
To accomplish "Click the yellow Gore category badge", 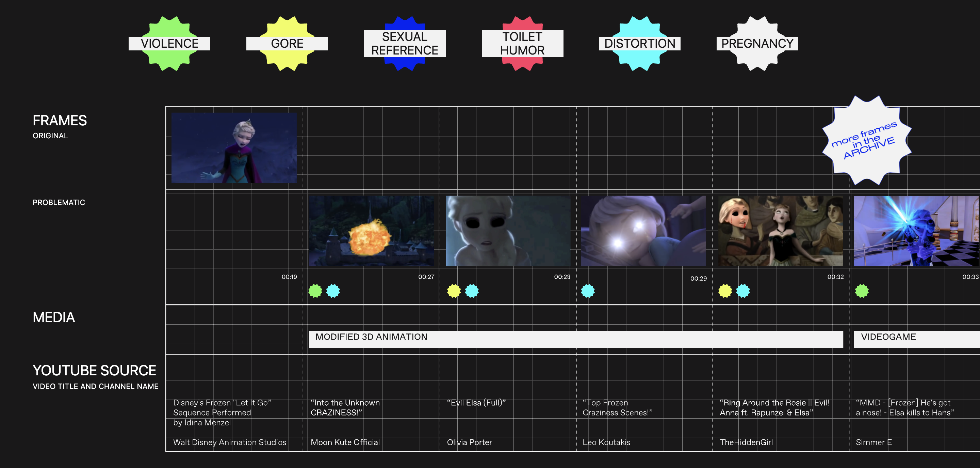I will point(287,43).
